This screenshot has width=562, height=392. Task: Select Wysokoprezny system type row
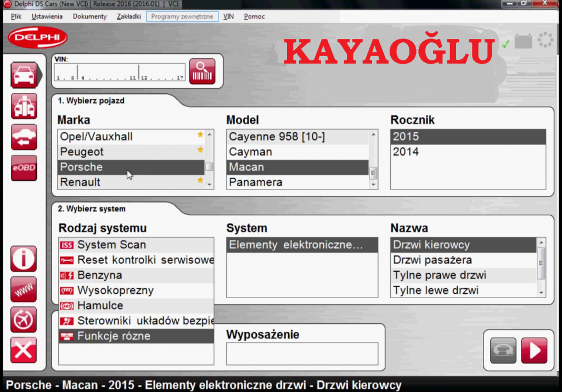[136, 290]
